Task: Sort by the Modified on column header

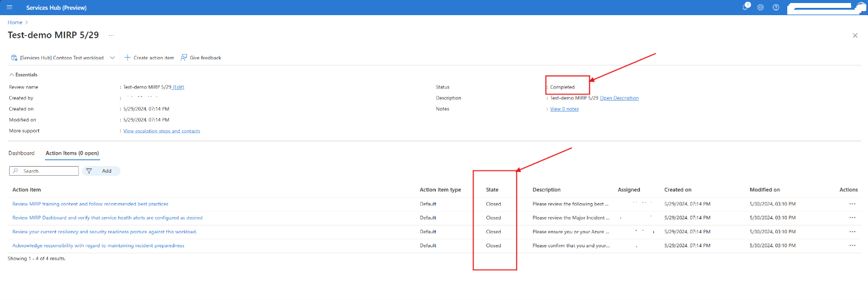Action: pos(765,190)
